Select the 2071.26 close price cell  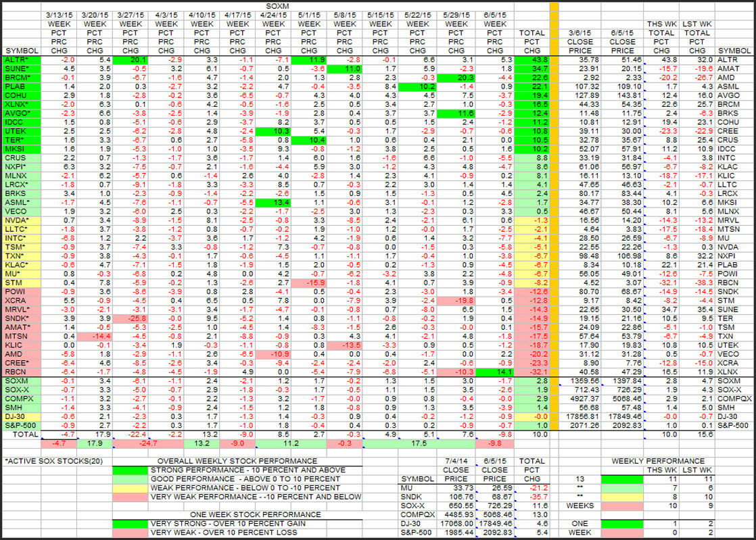(580, 425)
